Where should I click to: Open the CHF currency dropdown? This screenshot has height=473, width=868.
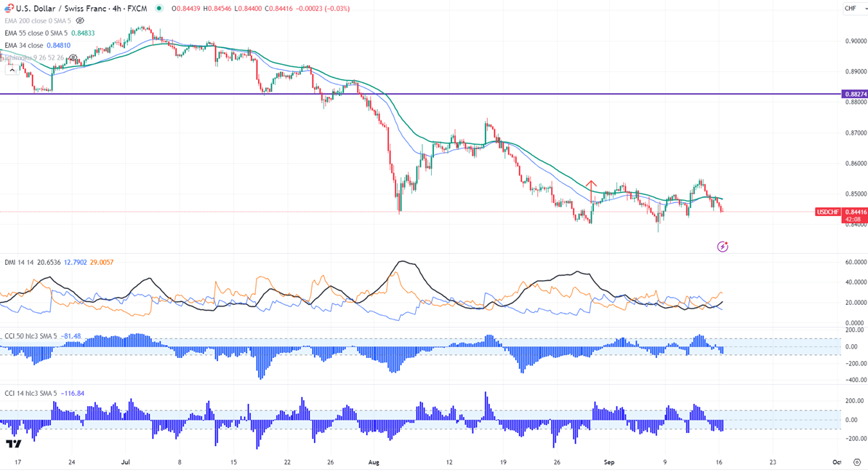(855, 8)
